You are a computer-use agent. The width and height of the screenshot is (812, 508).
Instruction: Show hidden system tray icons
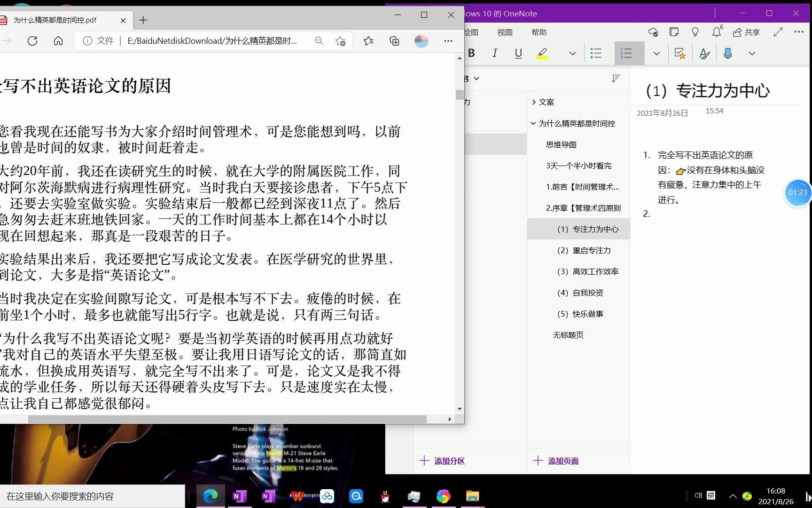click(733, 496)
